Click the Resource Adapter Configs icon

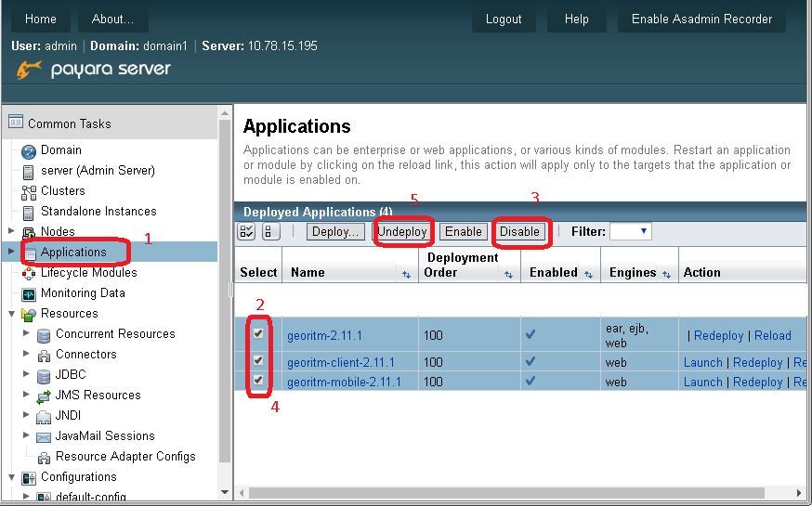[x=44, y=458]
